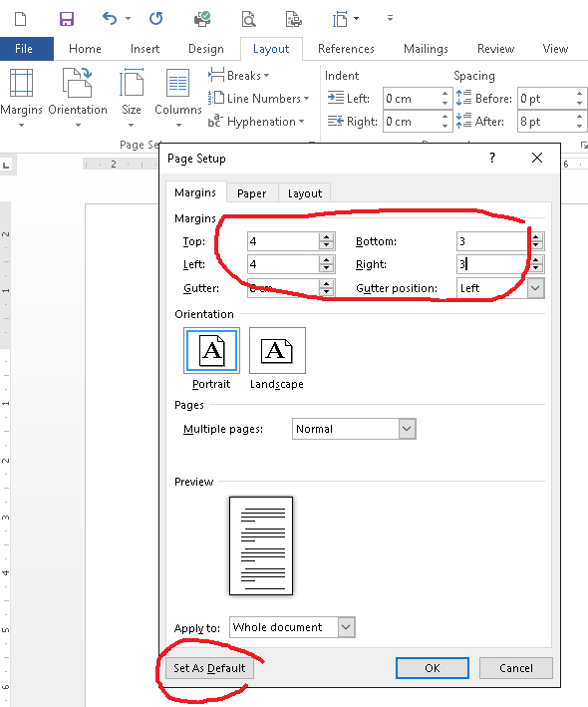
Task: Click the Left margin input field
Action: tap(282, 264)
